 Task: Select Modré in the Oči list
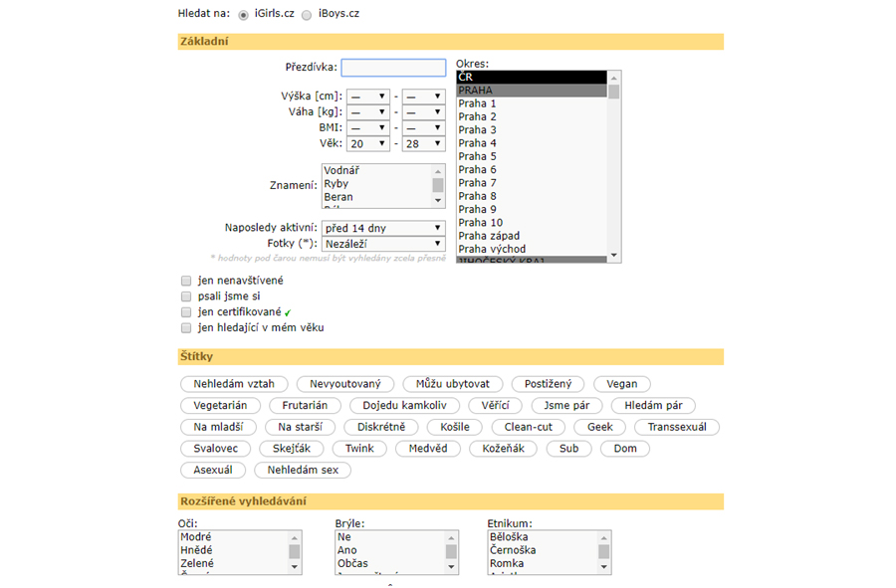coord(233,537)
